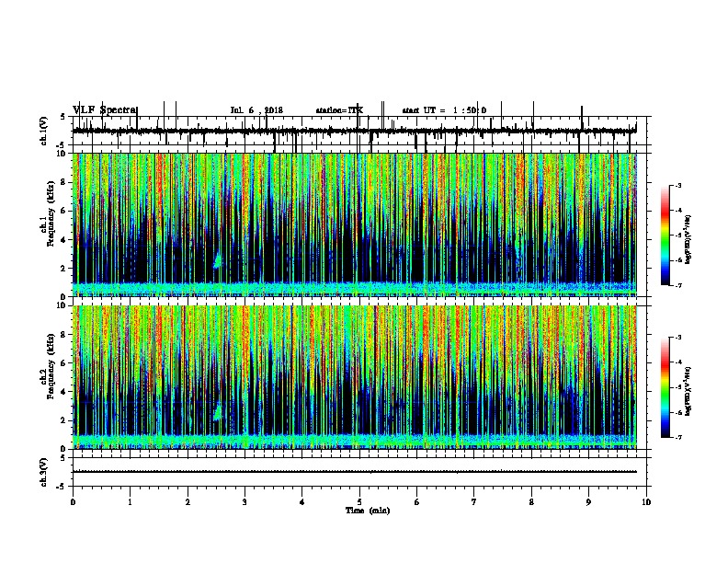Click the ch.2 colorbar "log(PSD)" unit label
Screen dimensions: 728x563
tap(688, 391)
